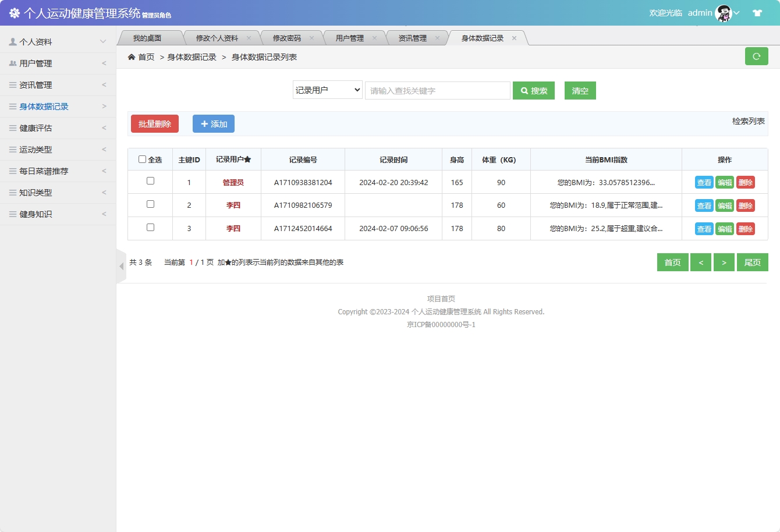Click the 个人资料 person icon in sidebar
The height and width of the screenshot is (532, 780).
(13, 41)
